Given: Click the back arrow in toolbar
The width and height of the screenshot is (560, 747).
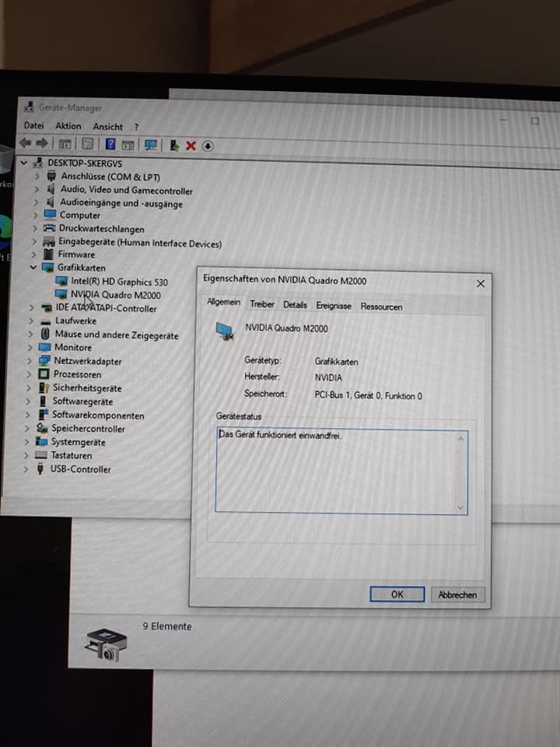Looking at the screenshot, I should (25, 144).
